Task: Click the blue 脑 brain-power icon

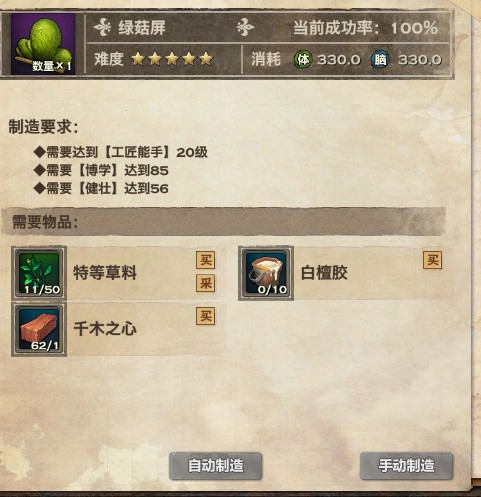Action: 380,60
